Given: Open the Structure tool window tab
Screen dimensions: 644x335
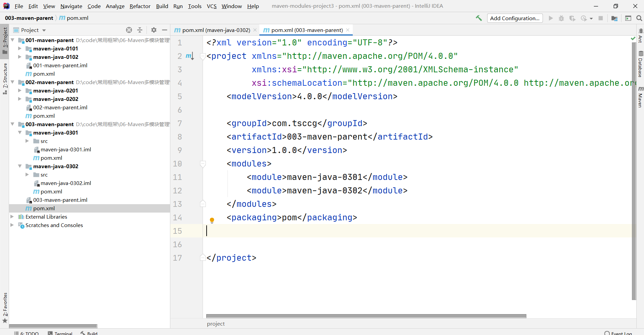Looking at the screenshot, I should coord(5,78).
